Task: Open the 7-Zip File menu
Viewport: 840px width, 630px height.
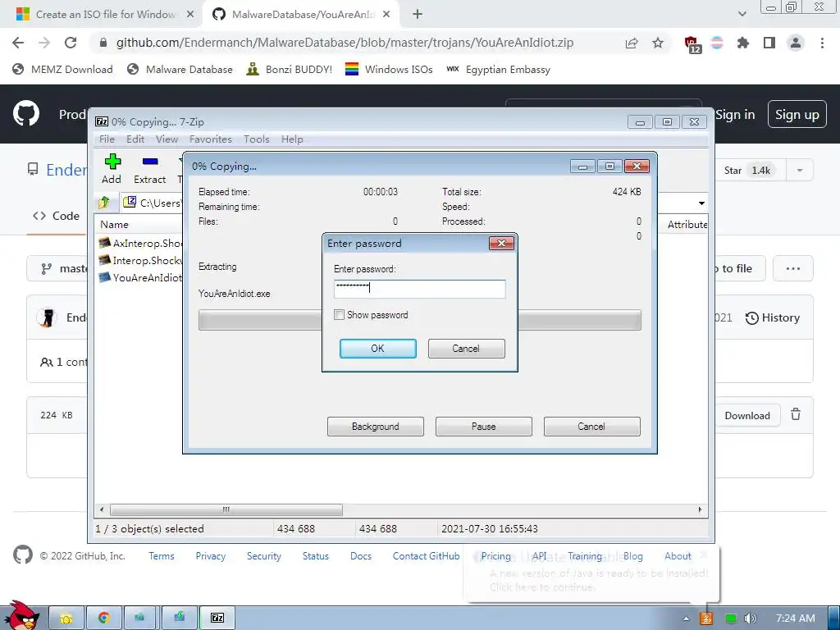Action: click(x=107, y=139)
